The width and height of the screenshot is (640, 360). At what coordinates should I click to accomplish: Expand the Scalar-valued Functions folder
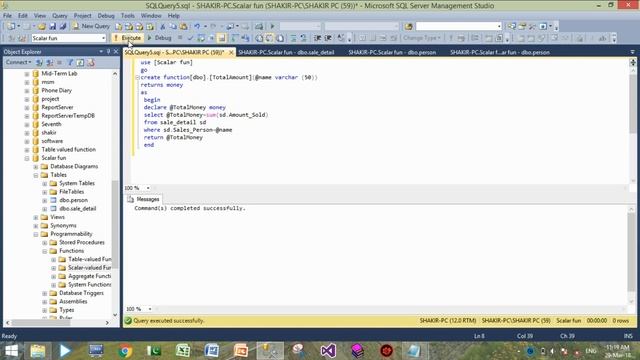point(53,268)
